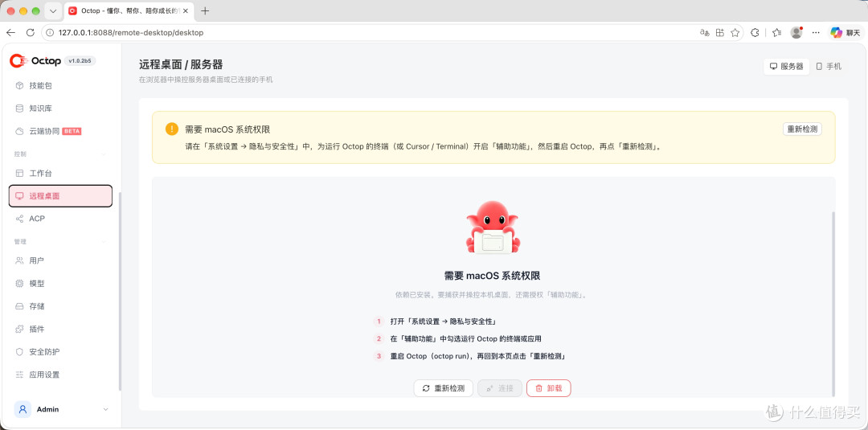Click bottom 重新检测 button with refresh icon
868x430 pixels.
click(444, 388)
